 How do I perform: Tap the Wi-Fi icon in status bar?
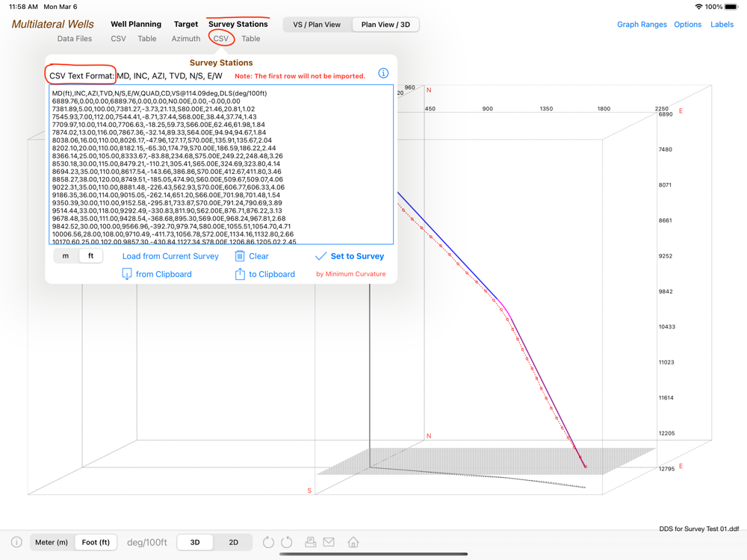pos(699,7)
